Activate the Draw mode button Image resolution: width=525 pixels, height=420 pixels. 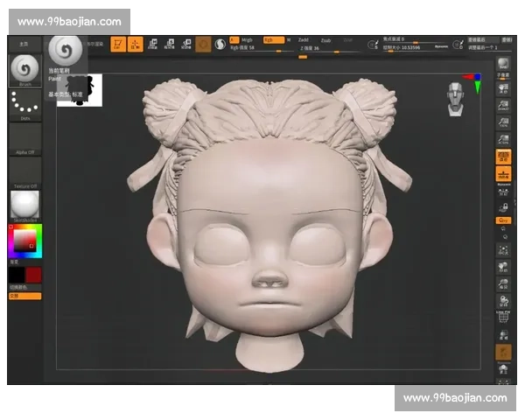[136, 44]
